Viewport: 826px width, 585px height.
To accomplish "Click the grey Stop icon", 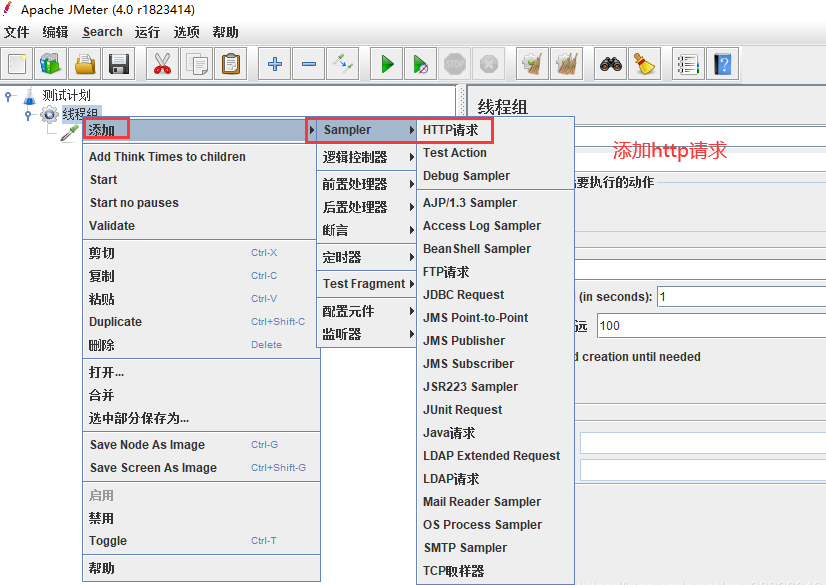I will pos(455,64).
